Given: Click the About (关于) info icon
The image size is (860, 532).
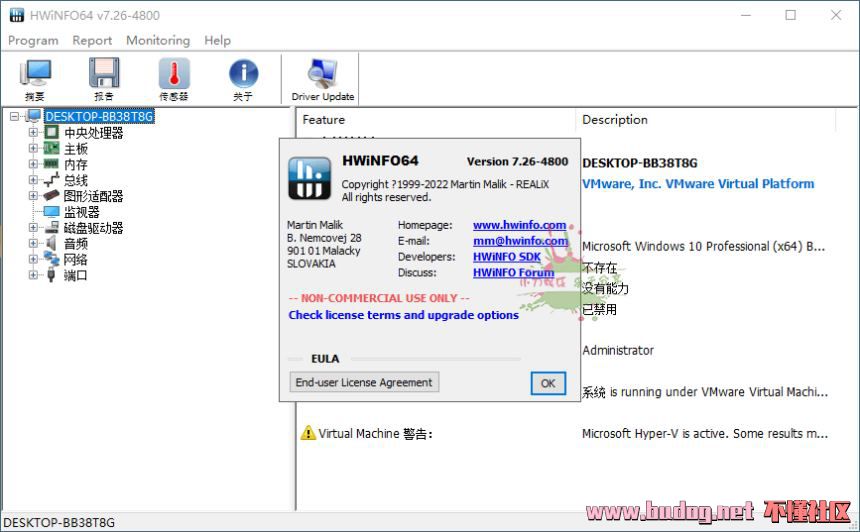Looking at the screenshot, I should [243, 79].
